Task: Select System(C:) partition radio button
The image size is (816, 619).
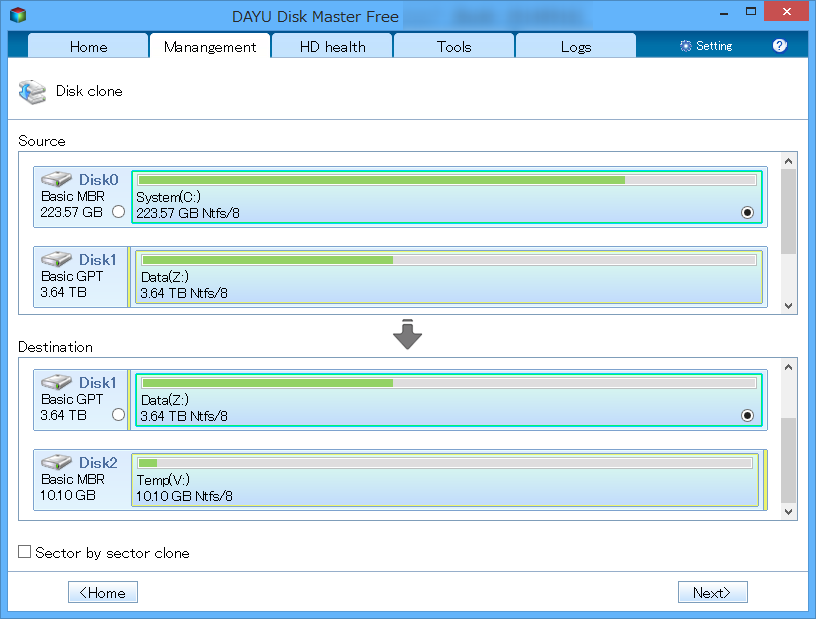Action: pyautogui.click(x=747, y=212)
